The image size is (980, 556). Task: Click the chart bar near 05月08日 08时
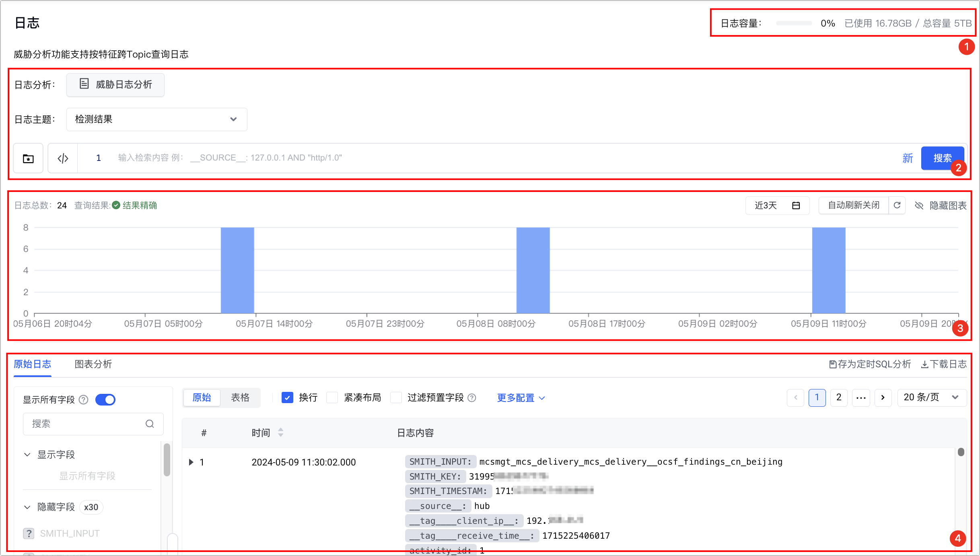click(x=533, y=270)
